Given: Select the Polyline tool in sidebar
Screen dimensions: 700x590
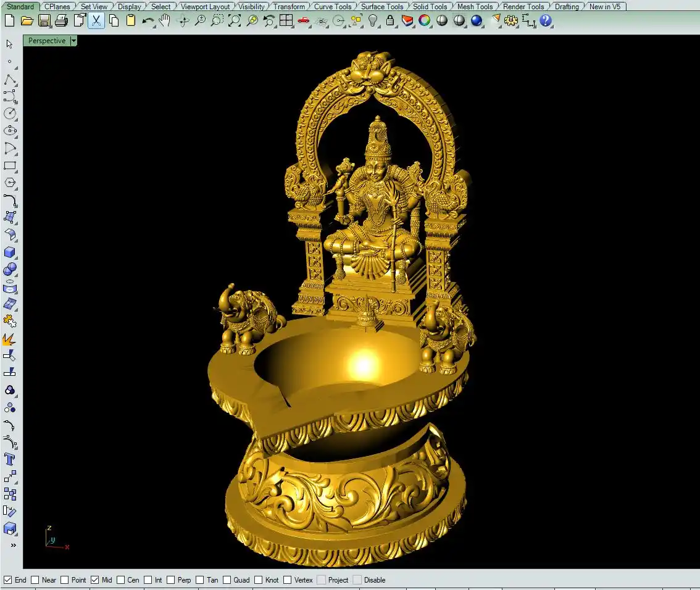Looking at the screenshot, I should [10, 80].
